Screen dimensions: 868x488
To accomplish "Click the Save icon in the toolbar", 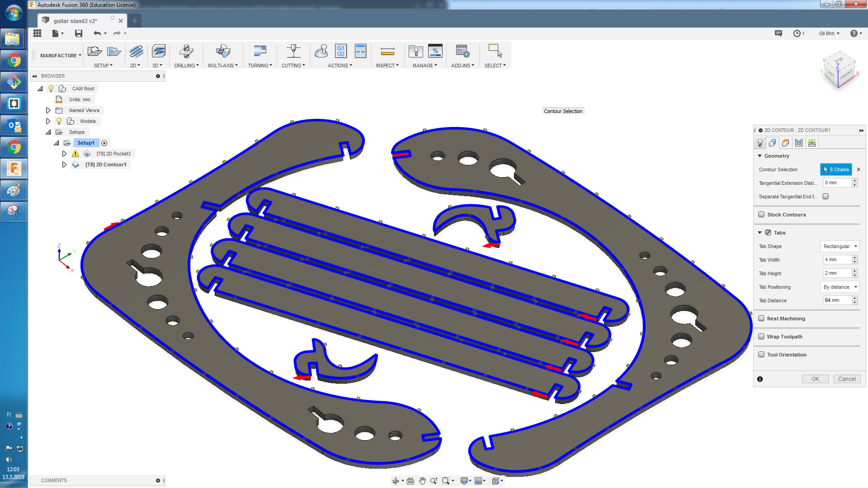I will coord(79,33).
